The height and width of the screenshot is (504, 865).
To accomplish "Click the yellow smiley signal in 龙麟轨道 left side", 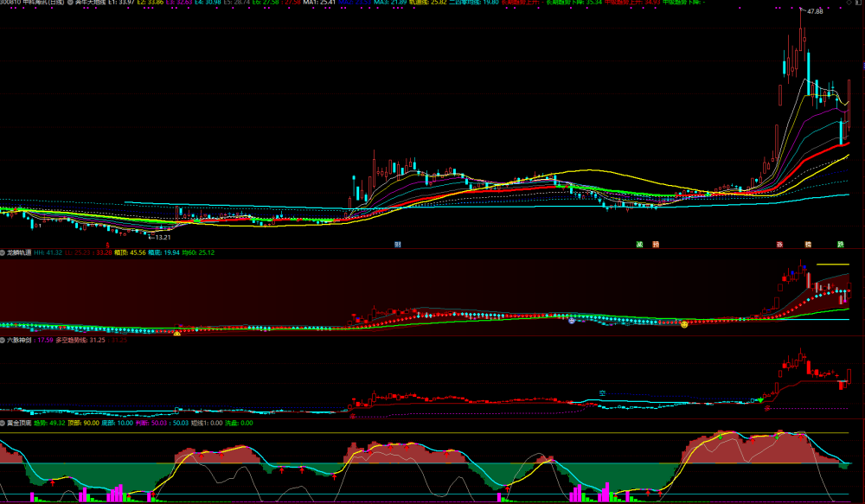I will [177, 333].
